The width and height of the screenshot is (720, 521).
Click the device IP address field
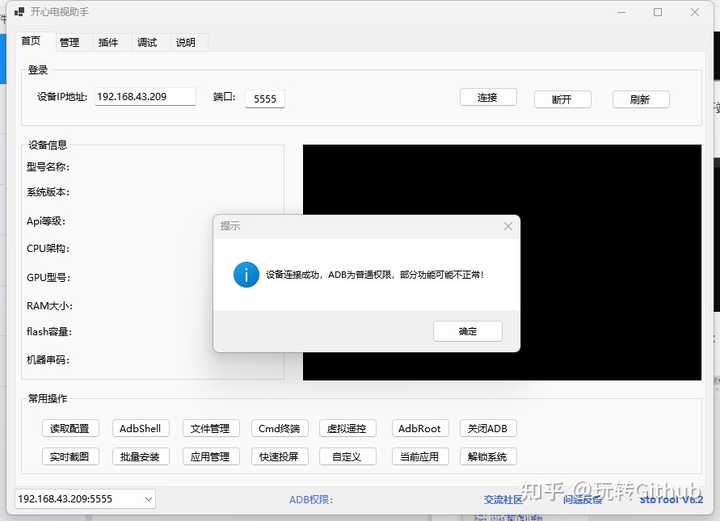pos(146,97)
